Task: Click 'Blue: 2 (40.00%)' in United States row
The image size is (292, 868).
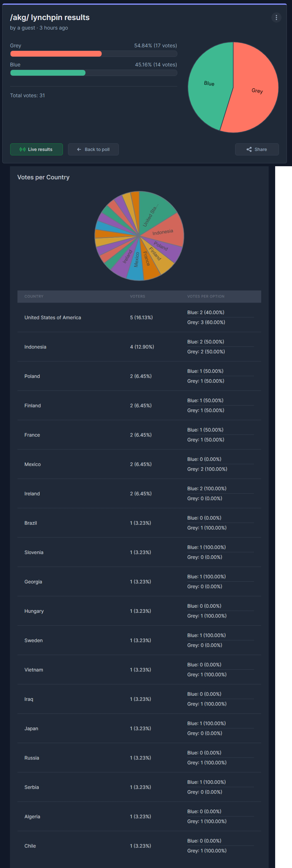Action: [x=206, y=312]
